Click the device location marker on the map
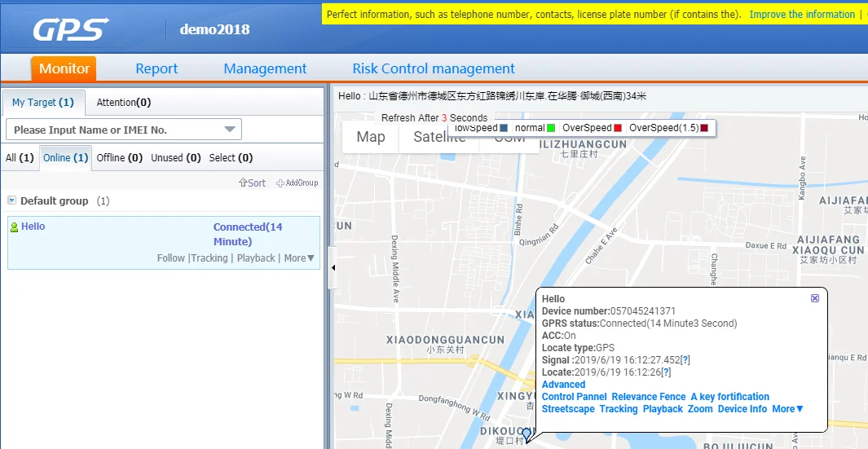Image resolution: width=868 pixels, height=449 pixels. pos(527,434)
